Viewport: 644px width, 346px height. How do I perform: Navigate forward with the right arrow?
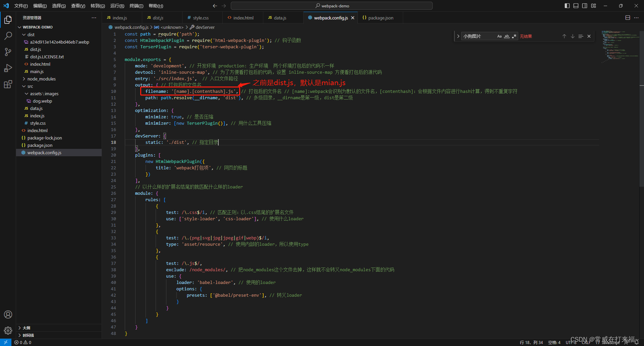click(x=224, y=6)
